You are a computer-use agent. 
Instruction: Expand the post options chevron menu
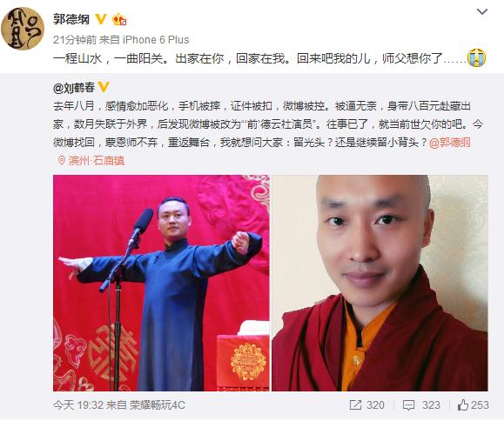[x=482, y=12]
